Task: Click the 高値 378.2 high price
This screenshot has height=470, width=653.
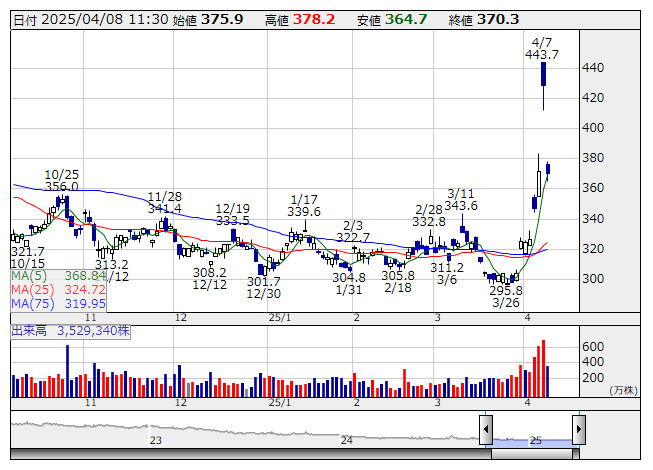Action: 300,20
